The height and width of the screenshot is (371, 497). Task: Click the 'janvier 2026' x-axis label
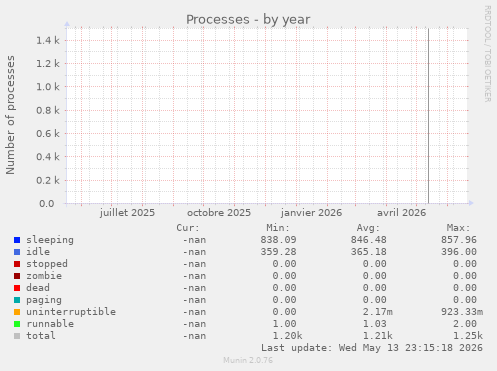[x=311, y=213]
